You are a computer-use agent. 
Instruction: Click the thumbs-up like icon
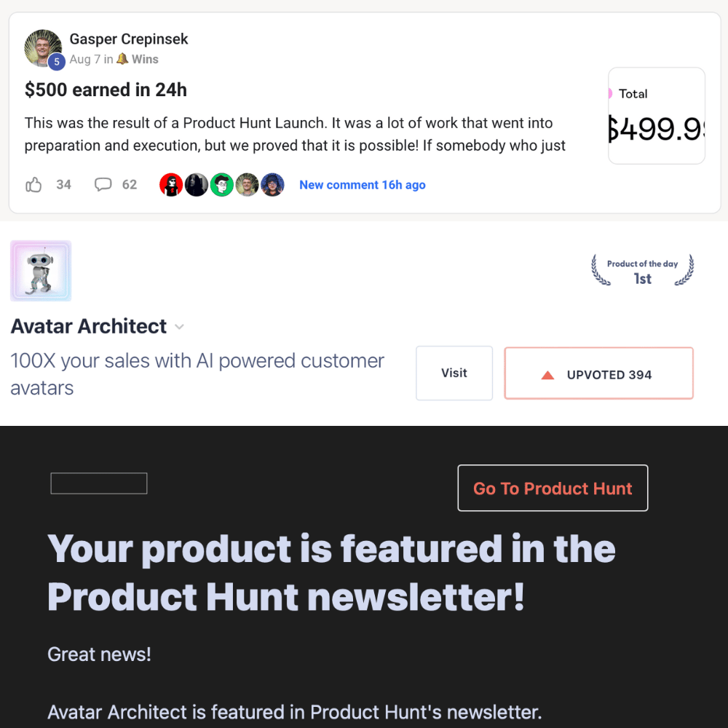point(33,185)
